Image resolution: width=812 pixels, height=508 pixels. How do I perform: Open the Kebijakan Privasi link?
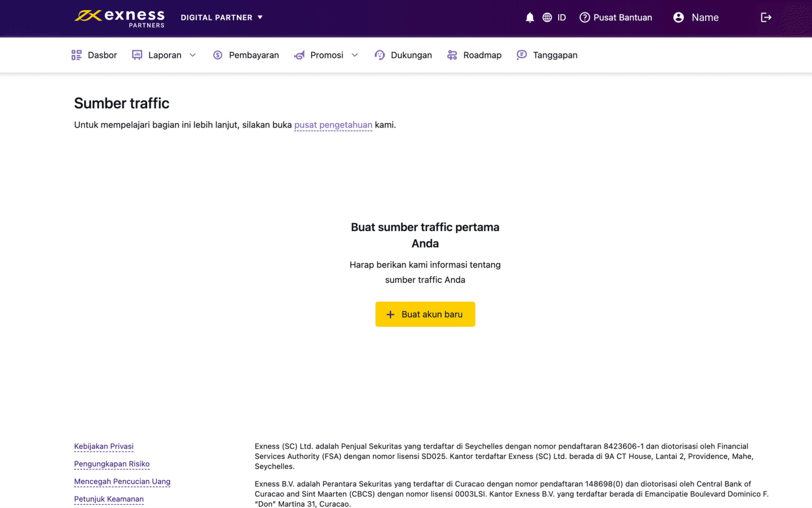pyautogui.click(x=104, y=447)
